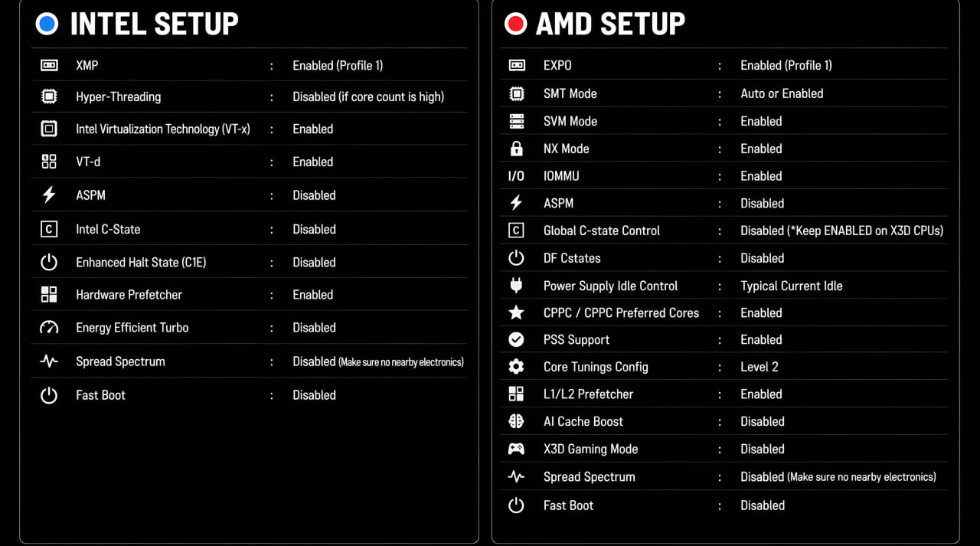980x546 pixels.
Task: Click the Hyper-Threading CPU chip icon
Action: [x=49, y=97]
